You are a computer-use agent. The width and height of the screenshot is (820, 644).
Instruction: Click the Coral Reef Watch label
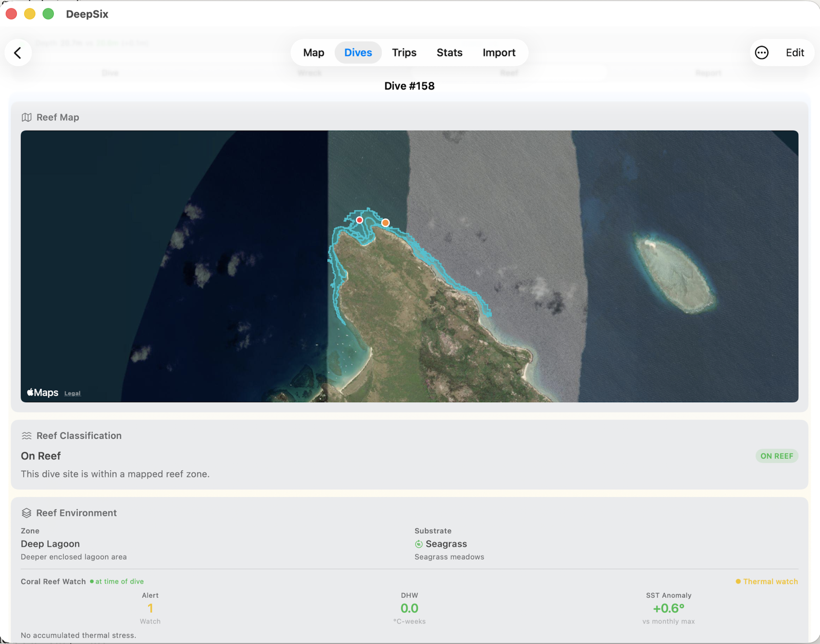[x=53, y=581]
